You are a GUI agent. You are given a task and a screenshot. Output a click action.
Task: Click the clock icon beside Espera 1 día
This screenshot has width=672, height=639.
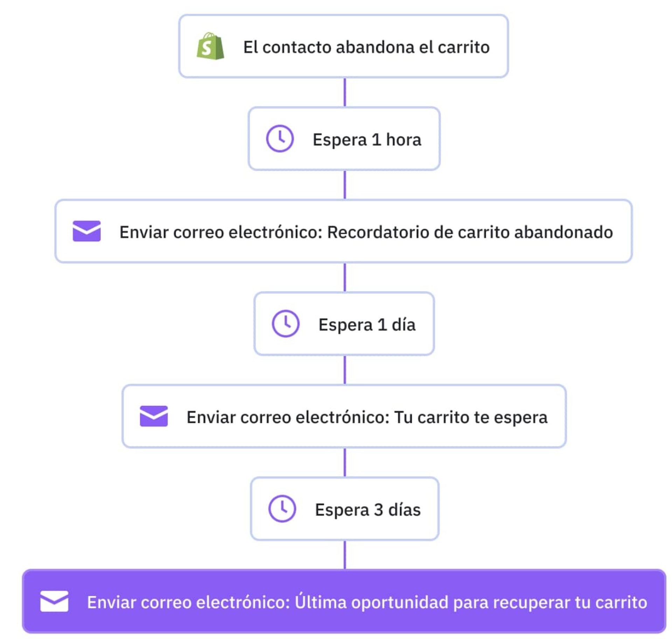click(286, 324)
